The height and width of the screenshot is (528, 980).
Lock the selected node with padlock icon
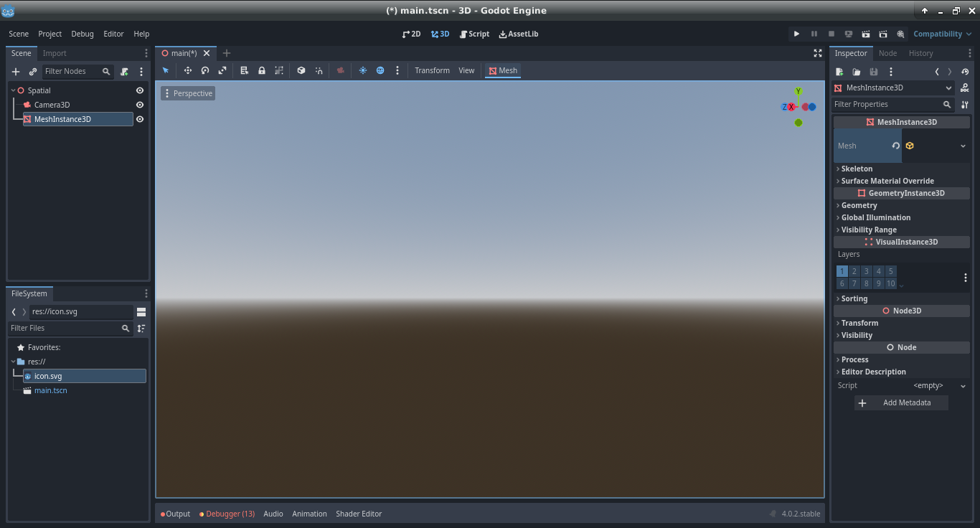pyautogui.click(x=262, y=70)
